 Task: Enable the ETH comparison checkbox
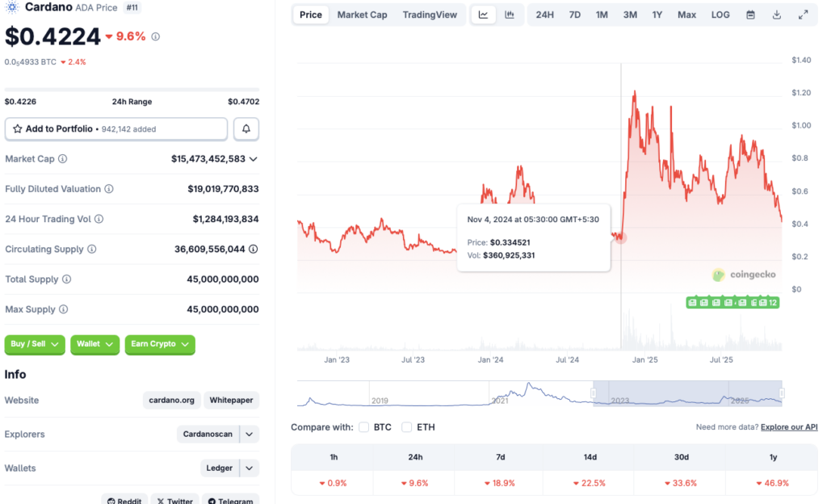tap(406, 426)
